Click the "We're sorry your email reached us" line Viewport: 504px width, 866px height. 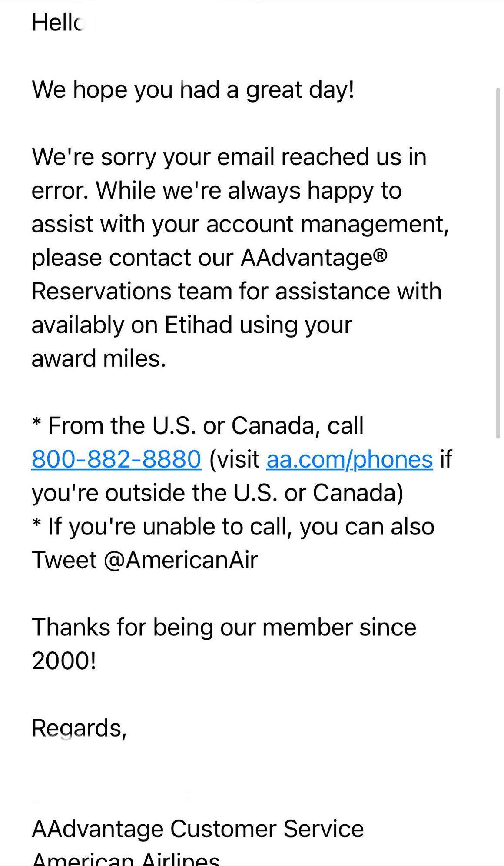(229, 157)
